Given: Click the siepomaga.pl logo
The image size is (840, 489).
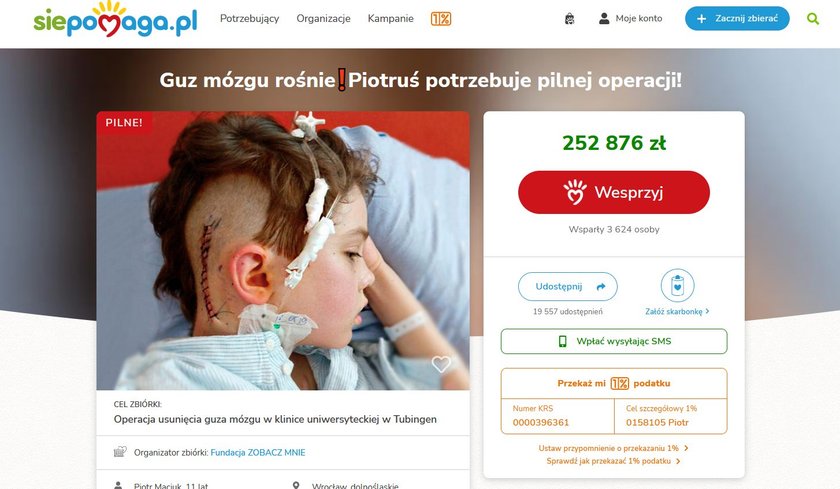Looking at the screenshot, I should coord(115,19).
